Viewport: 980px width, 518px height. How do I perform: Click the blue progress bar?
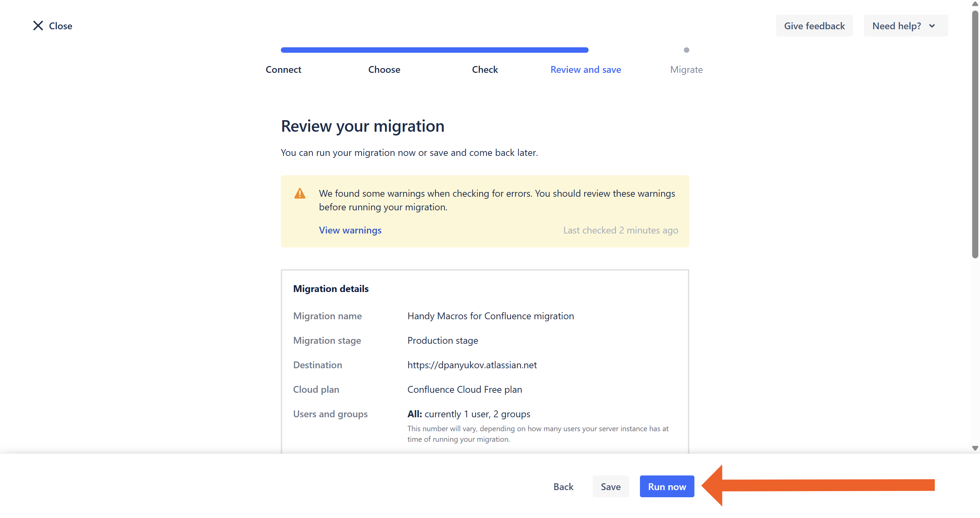434,50
